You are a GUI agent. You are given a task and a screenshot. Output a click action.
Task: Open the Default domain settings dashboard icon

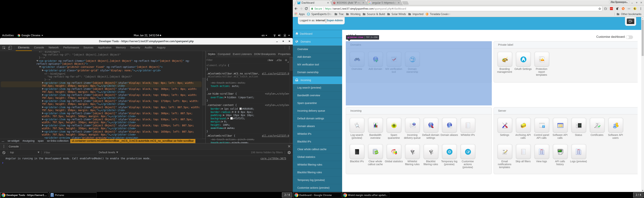click(431, 125)
